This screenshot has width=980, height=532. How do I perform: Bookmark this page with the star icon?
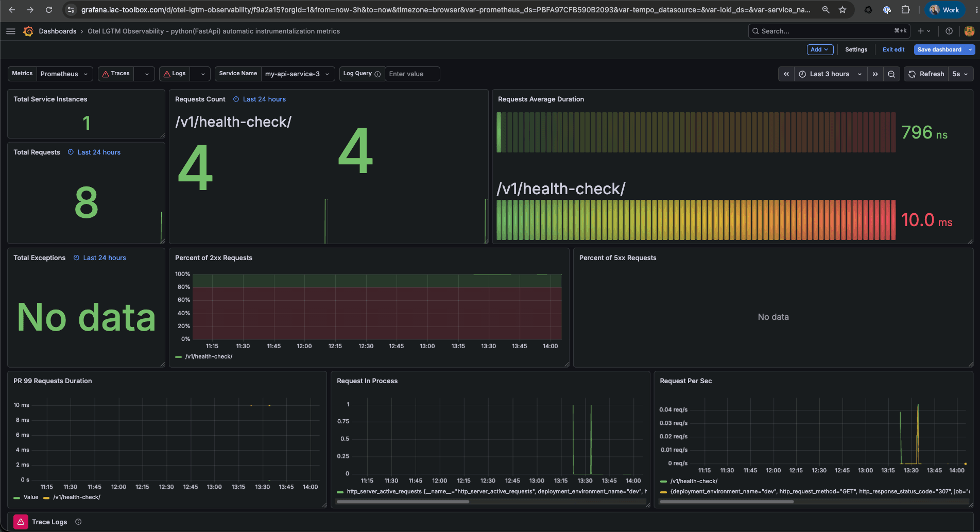(843, 10)
